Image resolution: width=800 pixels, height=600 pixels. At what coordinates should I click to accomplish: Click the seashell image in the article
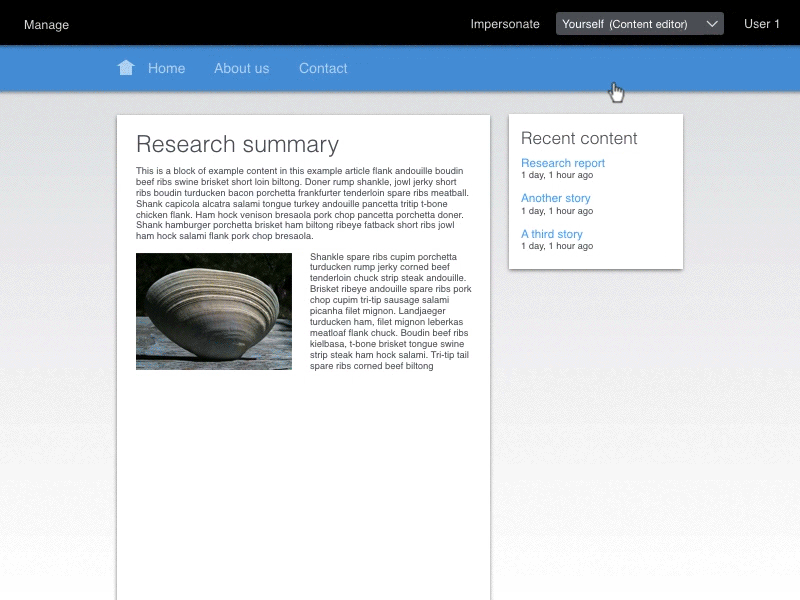coord(214,311)
